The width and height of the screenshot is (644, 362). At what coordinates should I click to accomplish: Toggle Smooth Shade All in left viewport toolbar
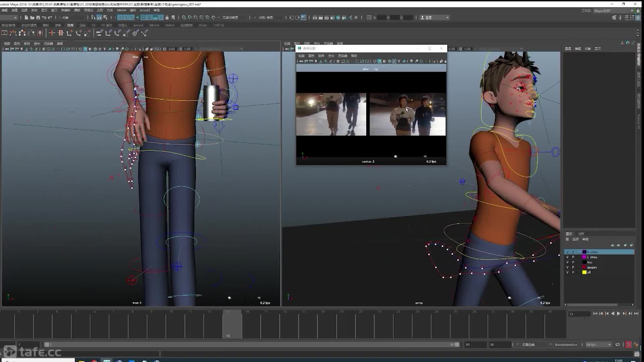point(85,49)
